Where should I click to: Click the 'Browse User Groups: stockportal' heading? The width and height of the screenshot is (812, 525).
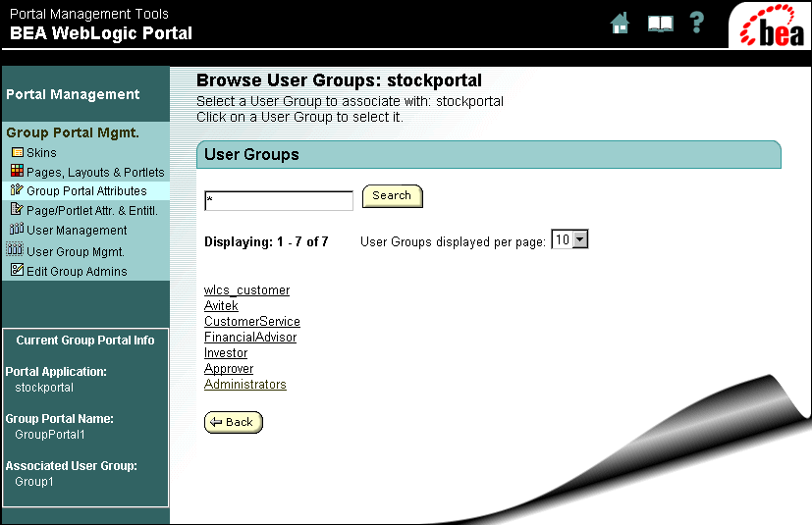339,80
